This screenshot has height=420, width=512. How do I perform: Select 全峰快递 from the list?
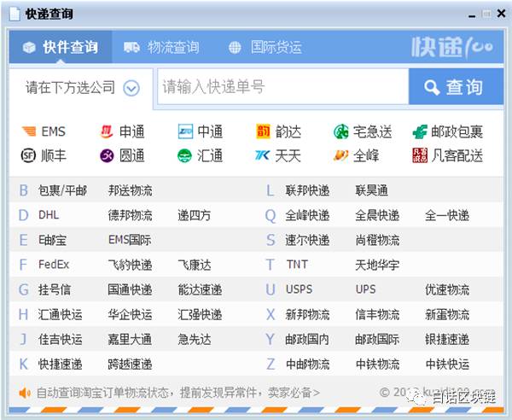(307, 215)
